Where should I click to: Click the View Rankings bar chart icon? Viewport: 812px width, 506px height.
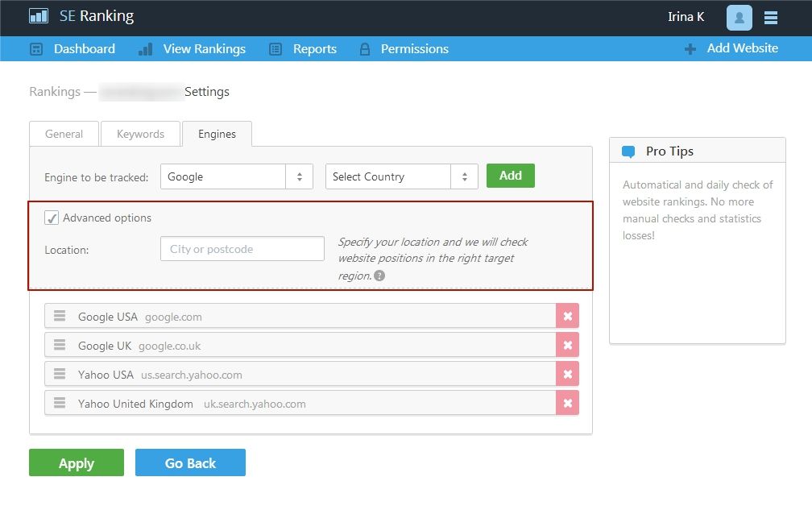(145, 49)
